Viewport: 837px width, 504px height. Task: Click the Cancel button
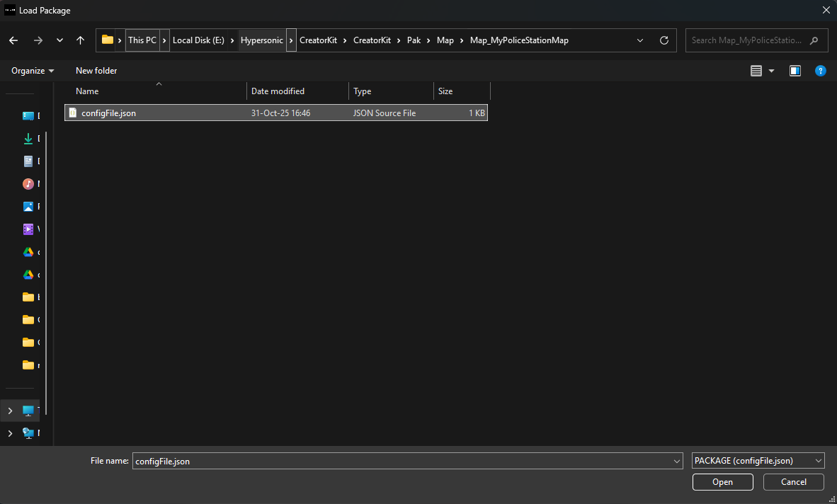tap(793, 482)
